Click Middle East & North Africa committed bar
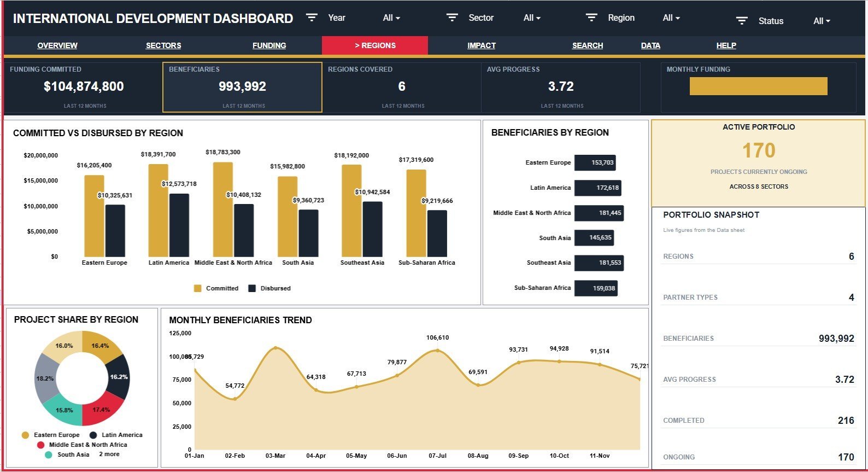Screen dimensions: 868x472 tap(223, 209)
